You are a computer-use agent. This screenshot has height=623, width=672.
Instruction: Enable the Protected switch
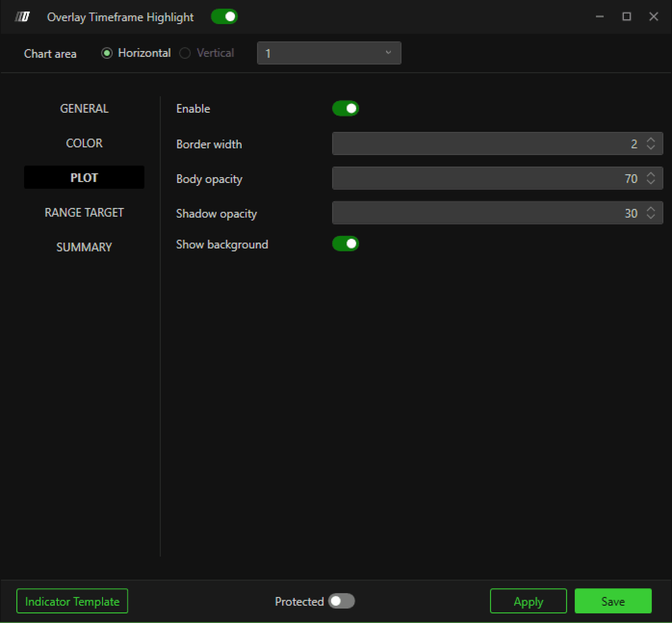[x=341, y=601]
